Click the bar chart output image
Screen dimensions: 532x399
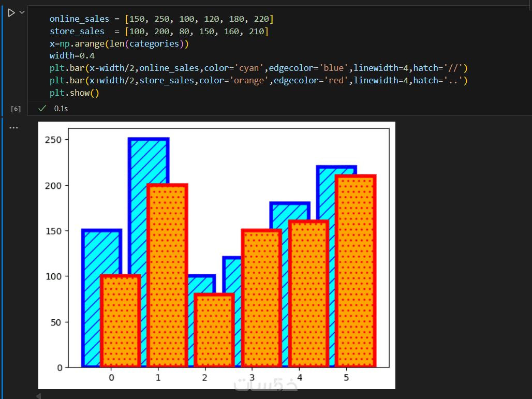[x=217, y=255]
